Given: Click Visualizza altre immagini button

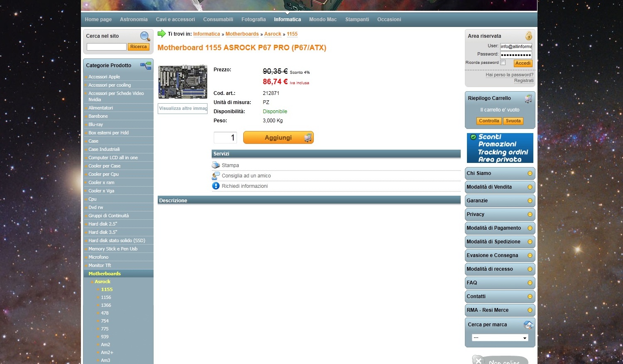Looking at the screenshot, I should point(183,108).
